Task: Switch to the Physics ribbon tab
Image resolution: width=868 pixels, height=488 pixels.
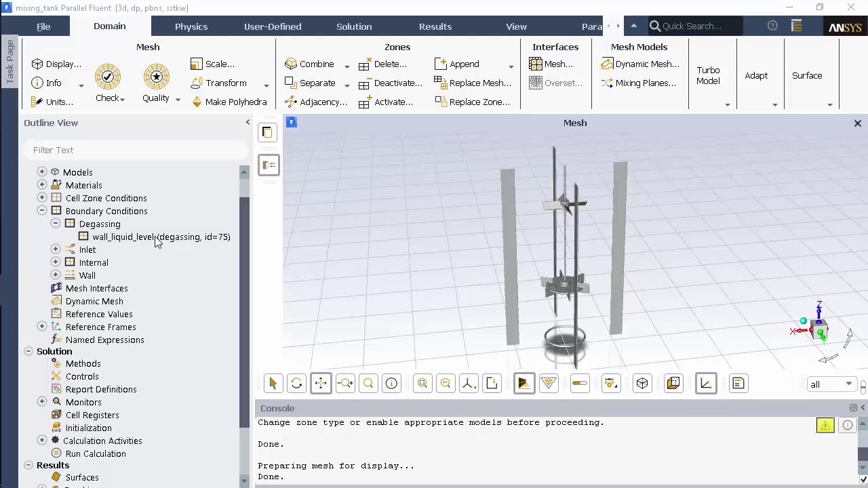Action: tap(191, 26)
